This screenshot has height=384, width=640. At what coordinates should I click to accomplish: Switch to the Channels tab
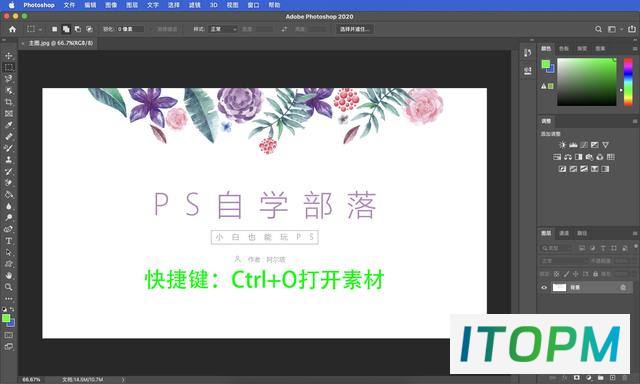(x=564, y=233)
